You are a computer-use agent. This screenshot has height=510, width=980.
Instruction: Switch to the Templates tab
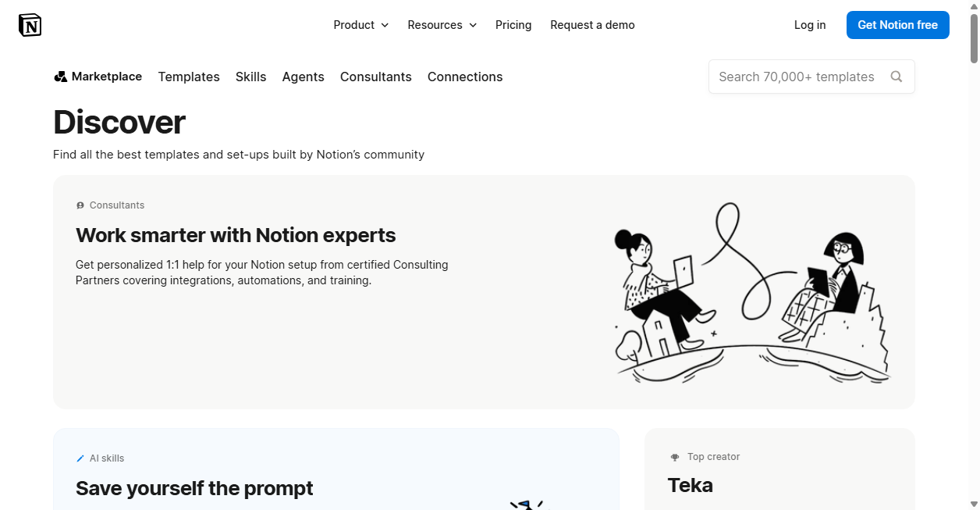point(189,77)
